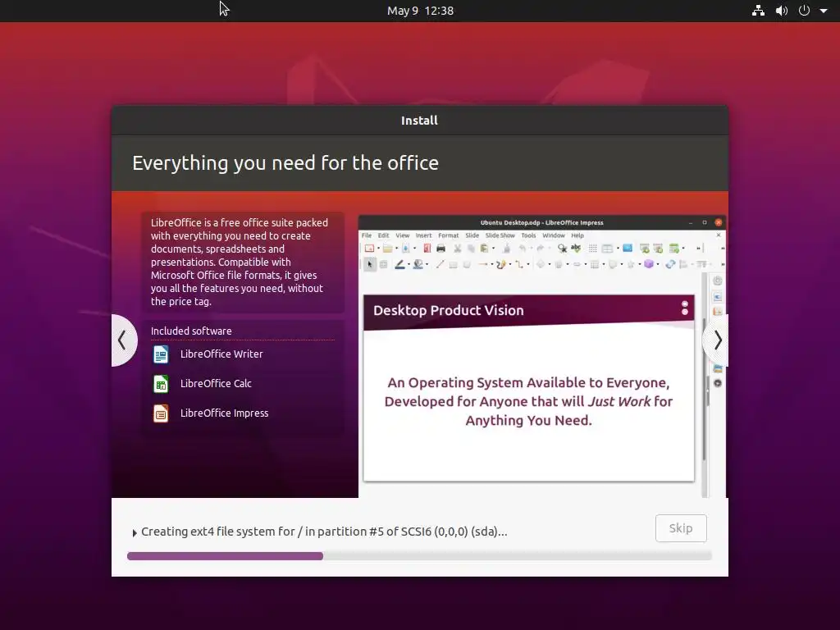Open the dropdown beside Paste icon
This screenshot has width=840, height=630.
(x=493, y=248)
